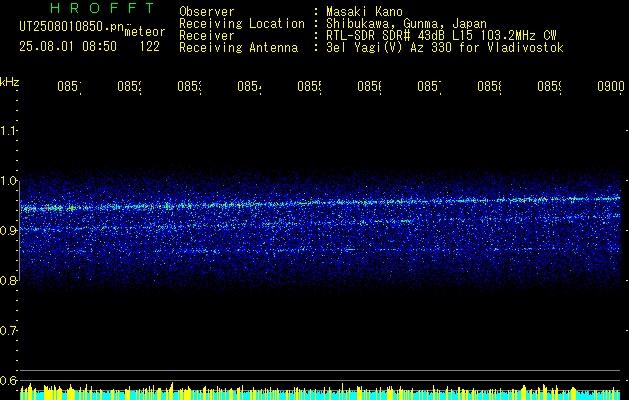Click the 0858 time marker

click(x=489, y=86)
